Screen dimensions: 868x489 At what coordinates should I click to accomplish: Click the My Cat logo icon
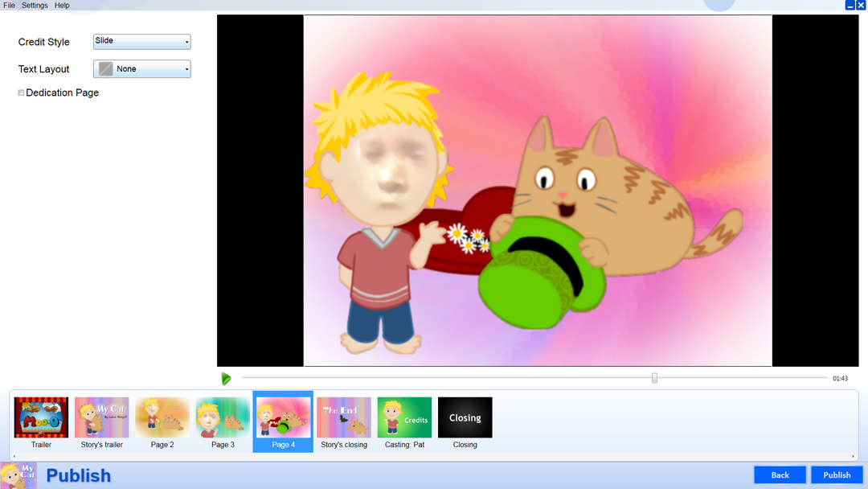pos(18,475)
